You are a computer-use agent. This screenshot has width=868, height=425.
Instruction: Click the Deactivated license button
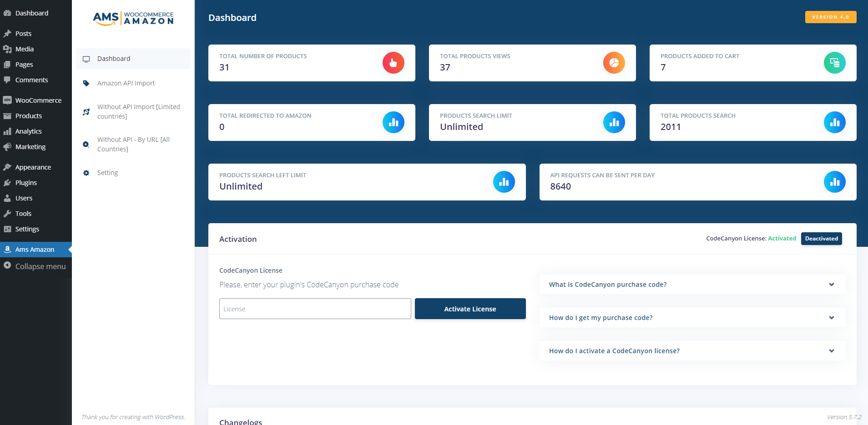(x=821, y=239)
